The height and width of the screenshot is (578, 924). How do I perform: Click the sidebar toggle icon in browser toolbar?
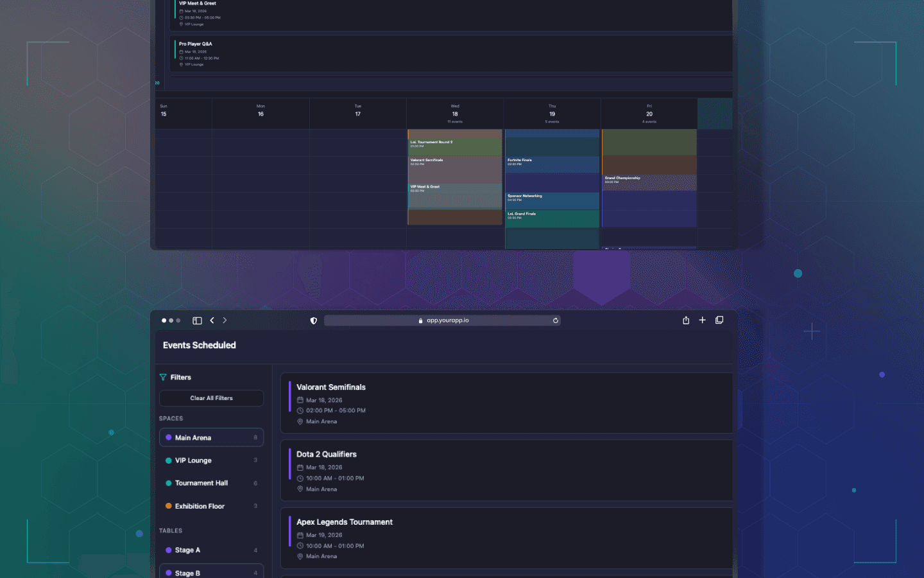pyautogui.click(x=197, y=320)
